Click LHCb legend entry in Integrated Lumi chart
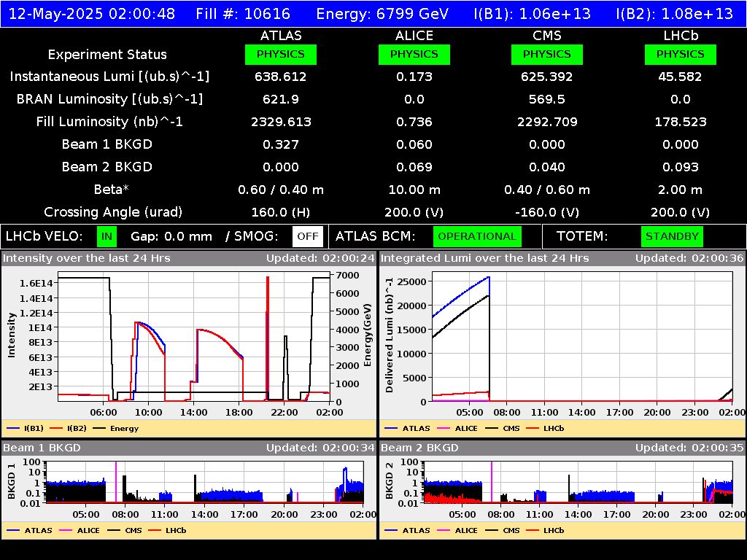747x560 pixels. tap(546, 429)
